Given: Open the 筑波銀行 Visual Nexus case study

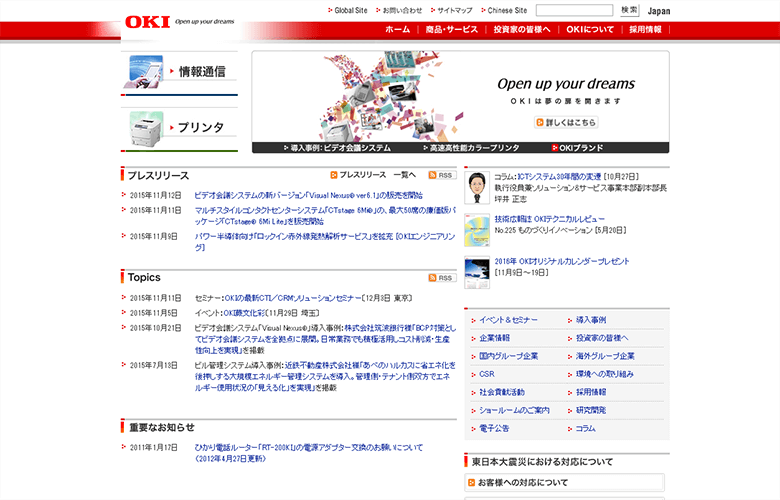Looking at the screenshot, I should tap(325, 339).
